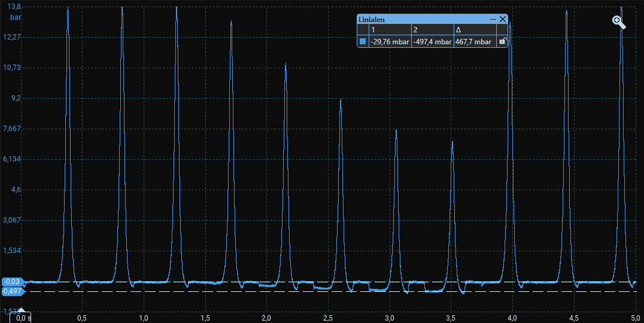Image resolution: width=644 pixels, height=323 pixels.
Task: Click the 7,667 pressure axis label
Action: [x=12, y=129]
